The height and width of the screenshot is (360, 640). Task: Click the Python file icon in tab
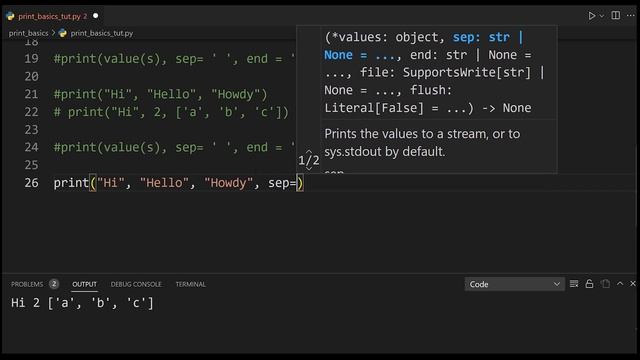[x=10, y=16]
